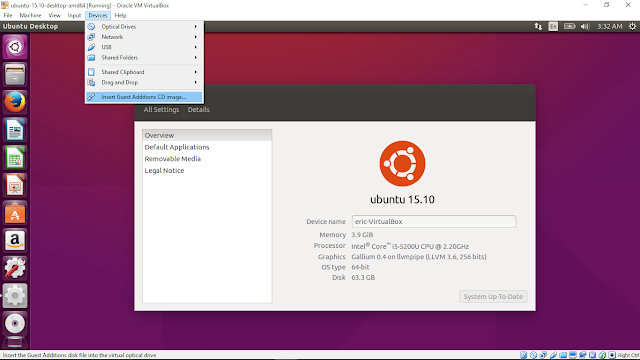This screenshot has width=640, height=360.
Task: Click the mouse integration status icon
Action: point(602,355)
